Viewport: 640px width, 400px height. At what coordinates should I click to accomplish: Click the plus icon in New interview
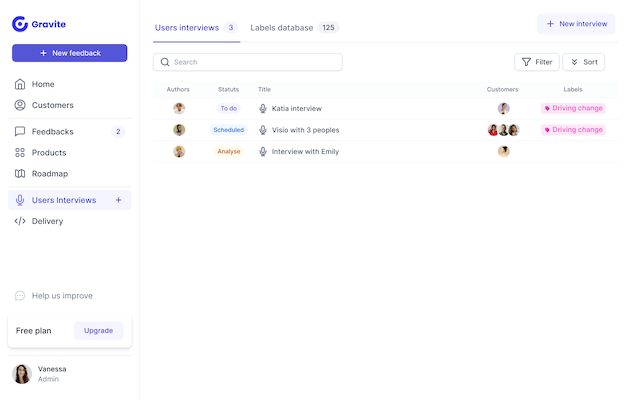[550, 24]
